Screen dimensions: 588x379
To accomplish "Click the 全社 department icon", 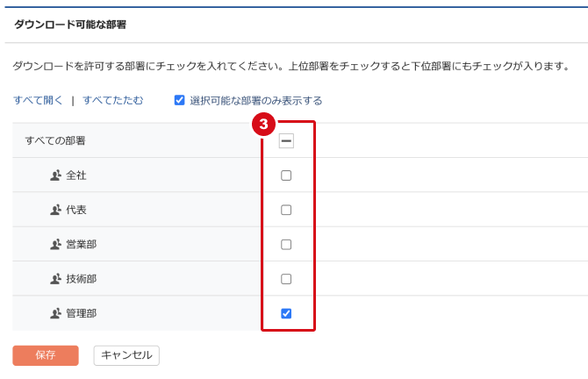I will coord(55,175).
